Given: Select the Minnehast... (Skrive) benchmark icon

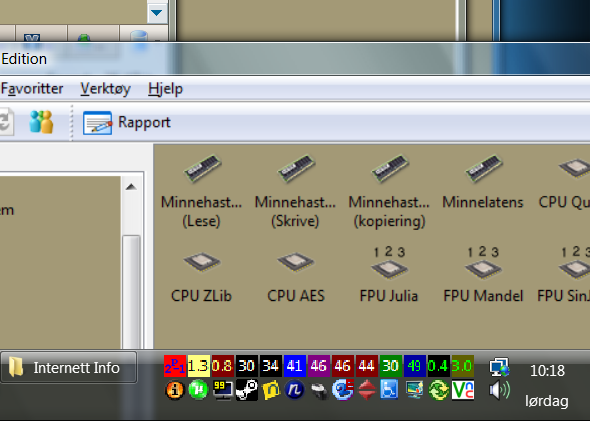Looking at the screenshot, I should (295, 191).
